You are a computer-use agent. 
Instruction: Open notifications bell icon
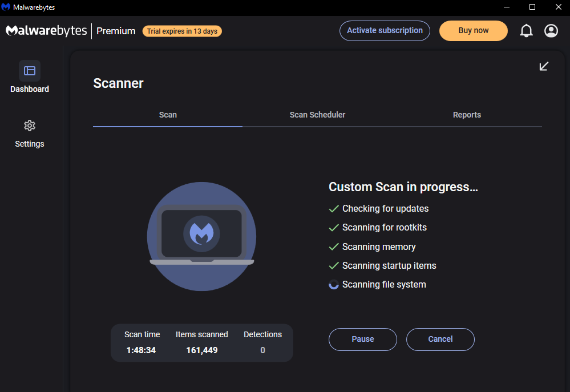pyautogui.click(x=526, y=31)
